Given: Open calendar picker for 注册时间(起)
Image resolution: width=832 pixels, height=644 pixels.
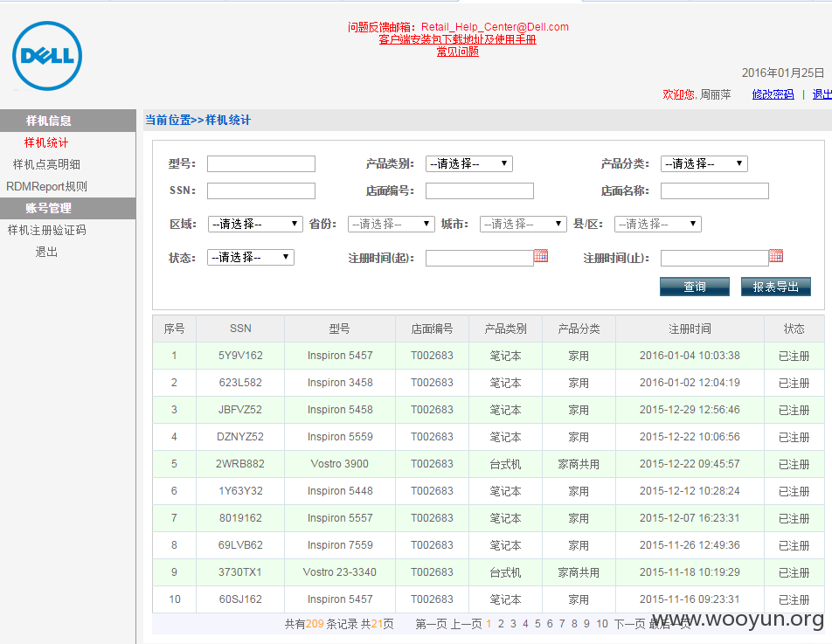Looking at the screenshot, I should click(x=541, y=256).
